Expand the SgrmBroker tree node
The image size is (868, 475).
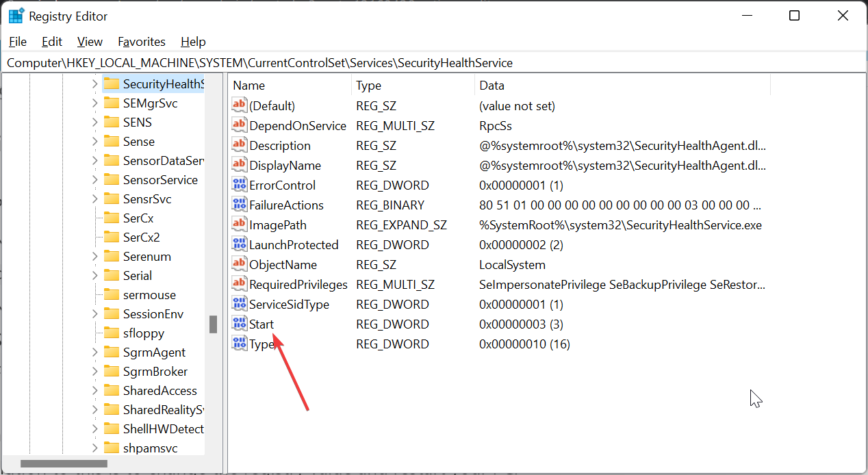95,372
